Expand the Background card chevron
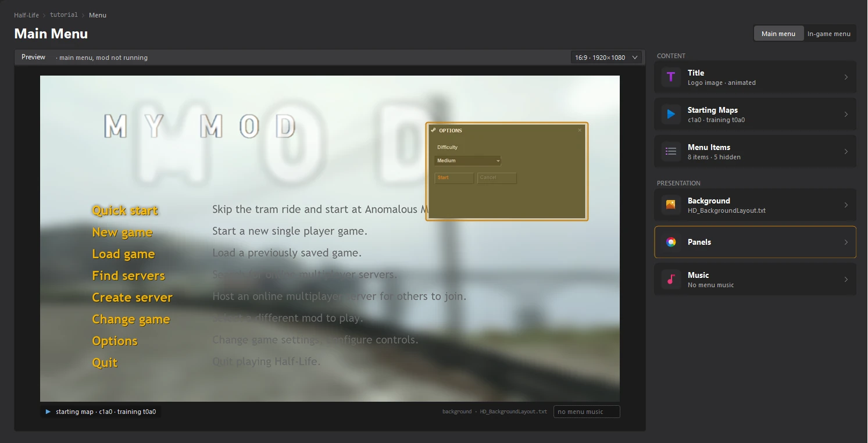The image size is (868, 443). tap(846, 205)
